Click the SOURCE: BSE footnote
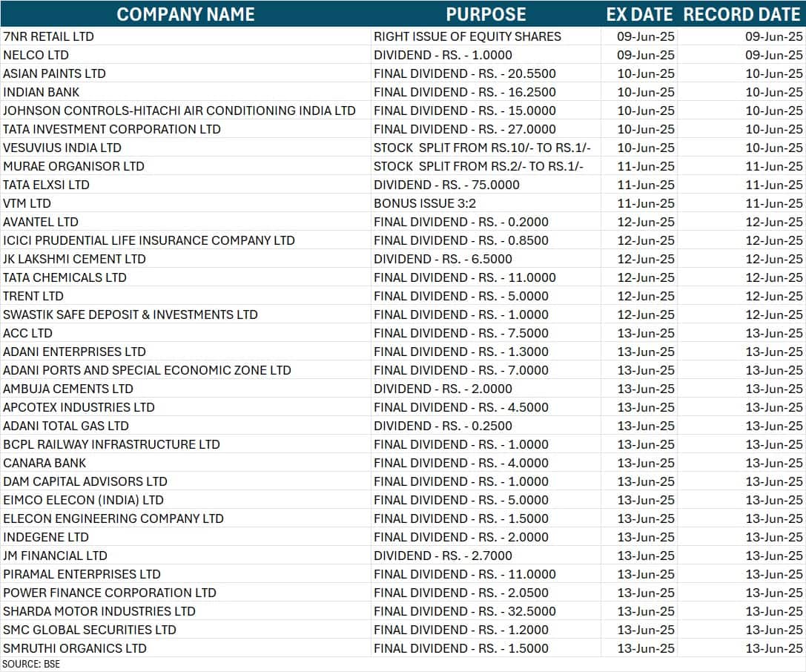 pyautogui.click(x=31, y=664)
